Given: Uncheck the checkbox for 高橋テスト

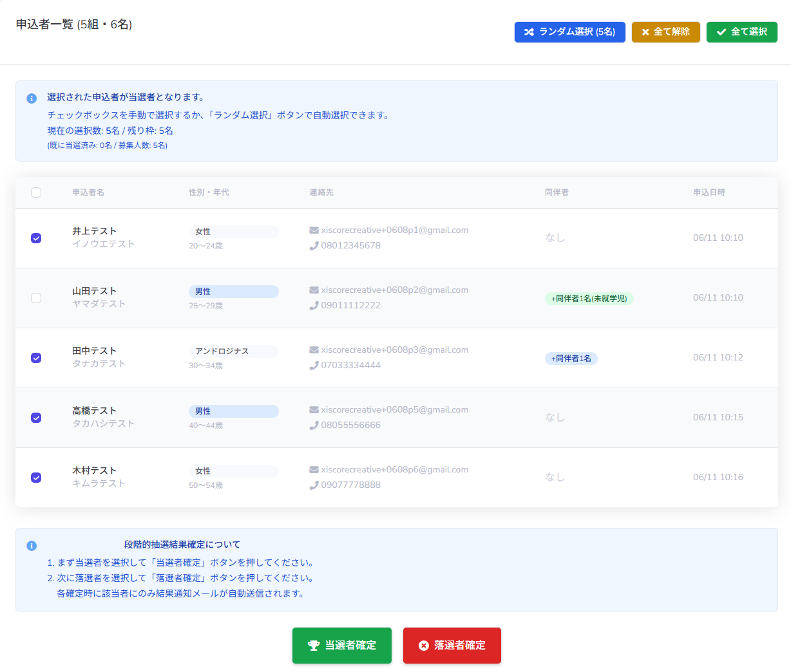Looking at the screenshot, I should 36,418.
